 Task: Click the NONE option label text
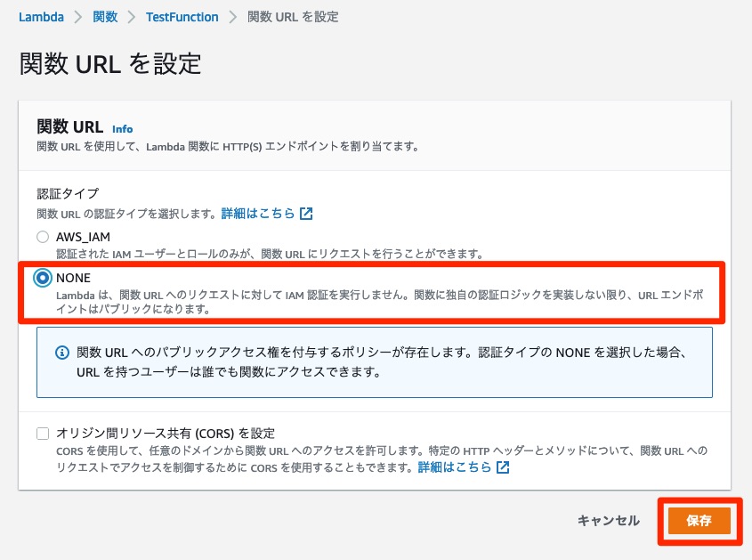point(73,278)
